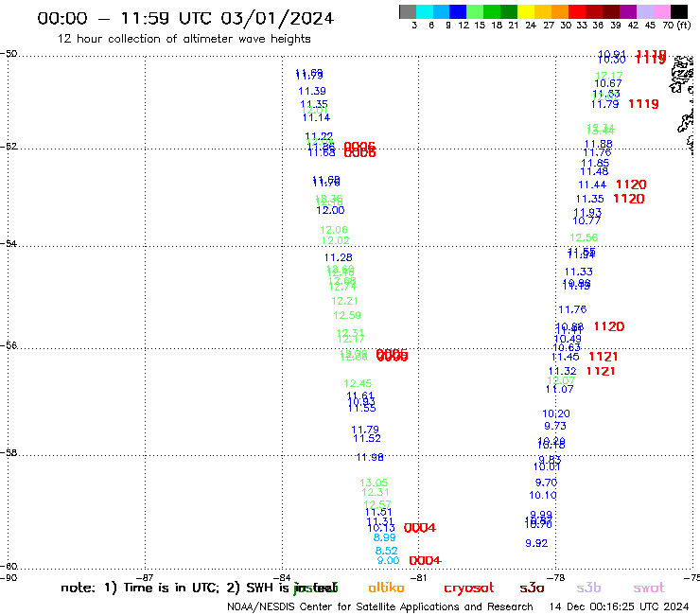The height and width of the screenshot is (615, 700).
Task: Click the blue value 11.32
Action: click(563, 371)
